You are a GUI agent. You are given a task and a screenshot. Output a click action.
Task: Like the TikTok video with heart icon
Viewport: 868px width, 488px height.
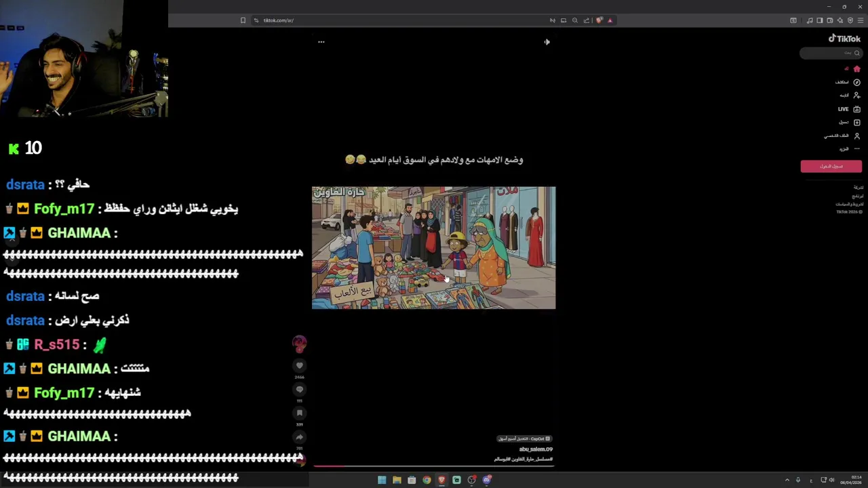[300, 366]
